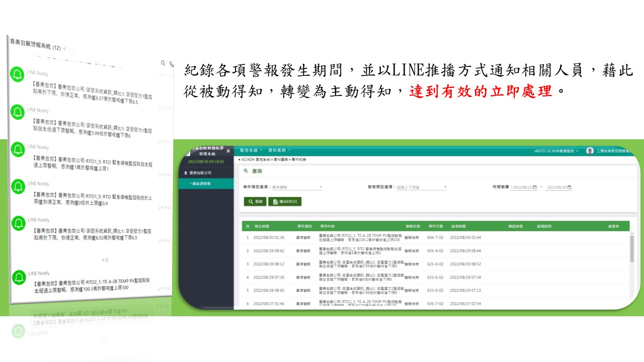Open the 資料查詢 menu
Viewport: 644px width, 362px height.
coord(279,150)
